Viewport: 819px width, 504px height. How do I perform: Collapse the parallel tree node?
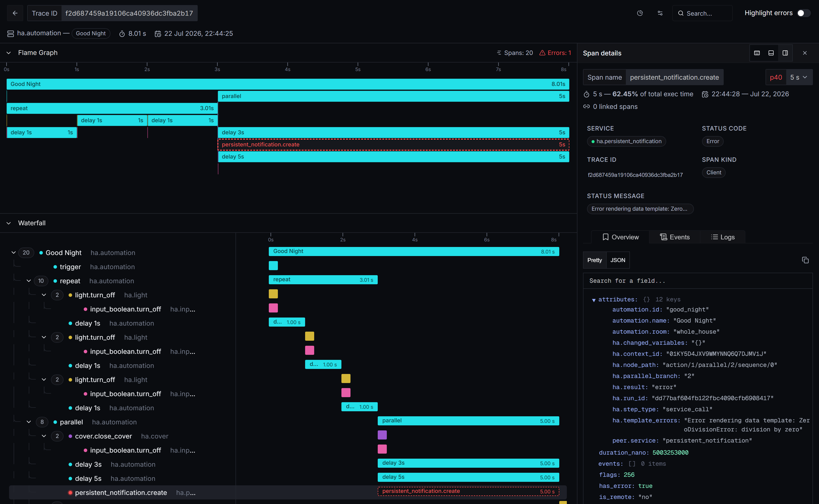pos(29,422)
